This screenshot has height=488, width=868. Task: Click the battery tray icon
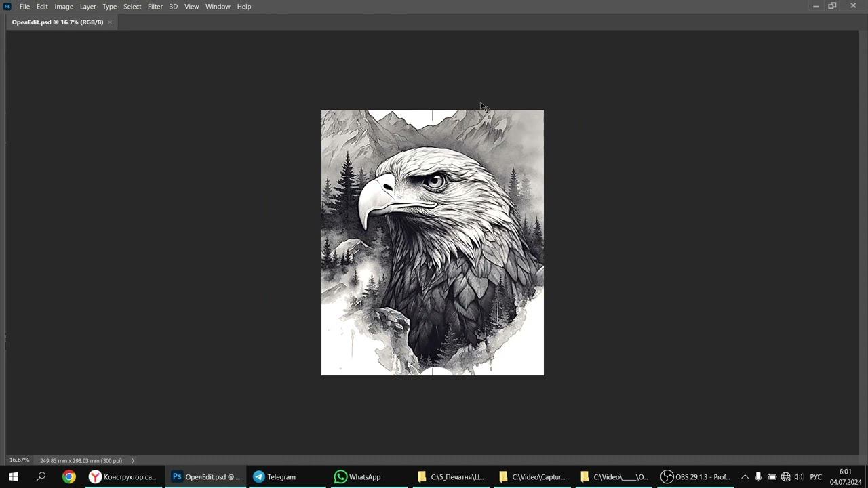coord(772,477)
